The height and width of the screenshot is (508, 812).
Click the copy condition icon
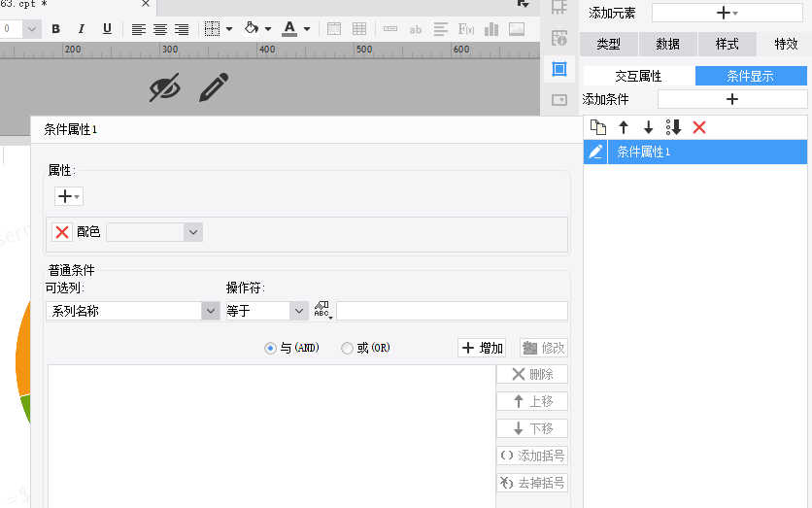598,127
